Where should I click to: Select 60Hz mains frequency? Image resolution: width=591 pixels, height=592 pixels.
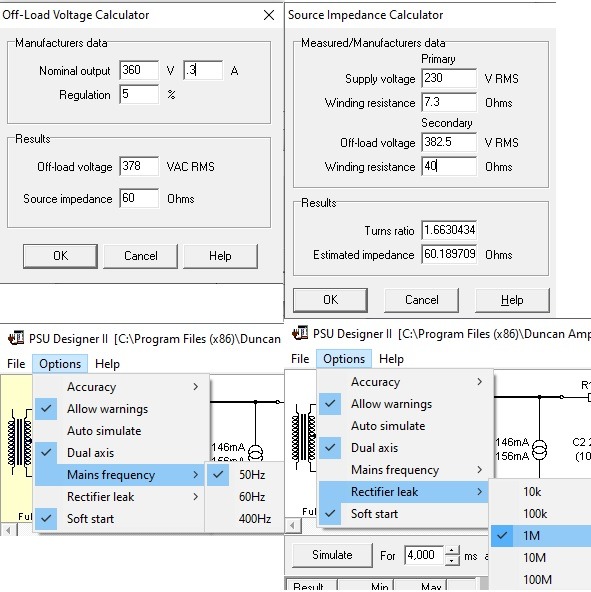click(245, 496)
